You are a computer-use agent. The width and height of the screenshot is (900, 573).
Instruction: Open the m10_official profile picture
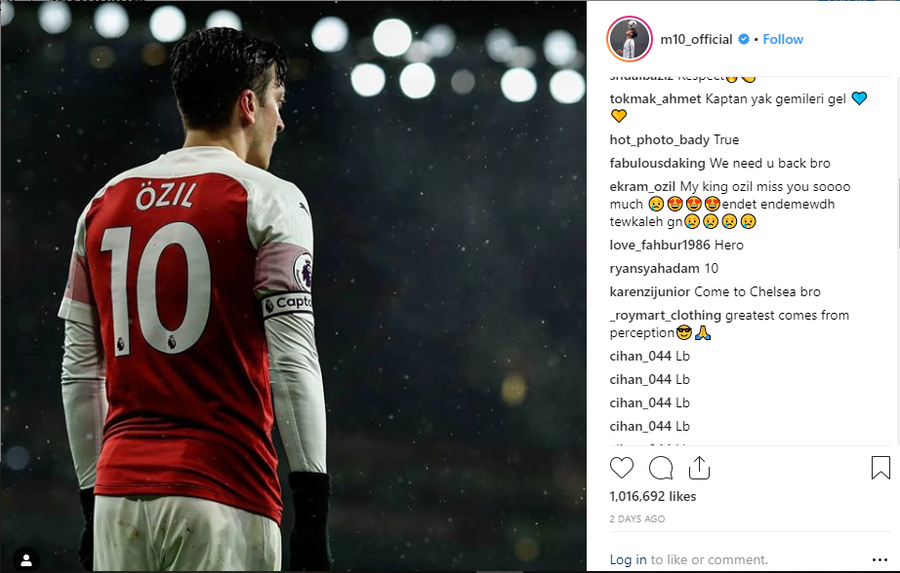click(629, 39)
